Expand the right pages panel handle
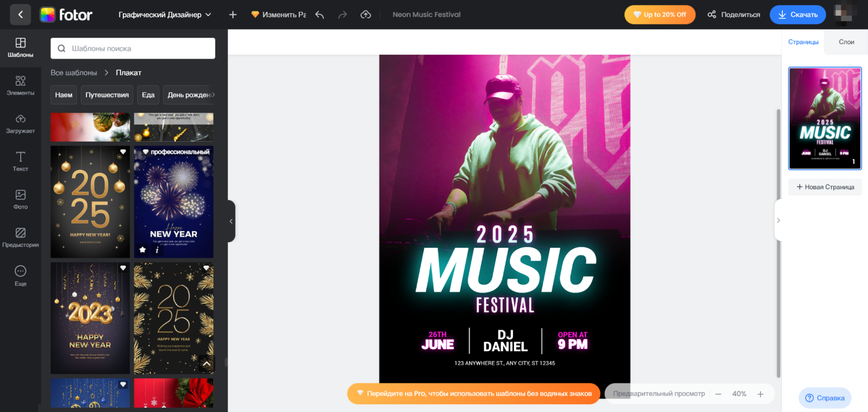Viewport: 868px width, 412px height. tap(778, 220)
